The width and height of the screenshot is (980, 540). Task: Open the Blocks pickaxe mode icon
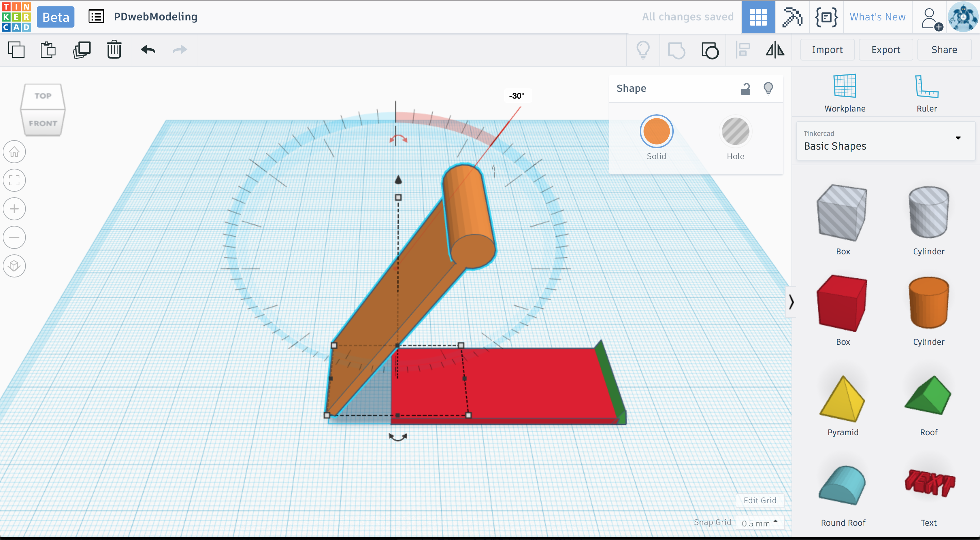point(792,17)
